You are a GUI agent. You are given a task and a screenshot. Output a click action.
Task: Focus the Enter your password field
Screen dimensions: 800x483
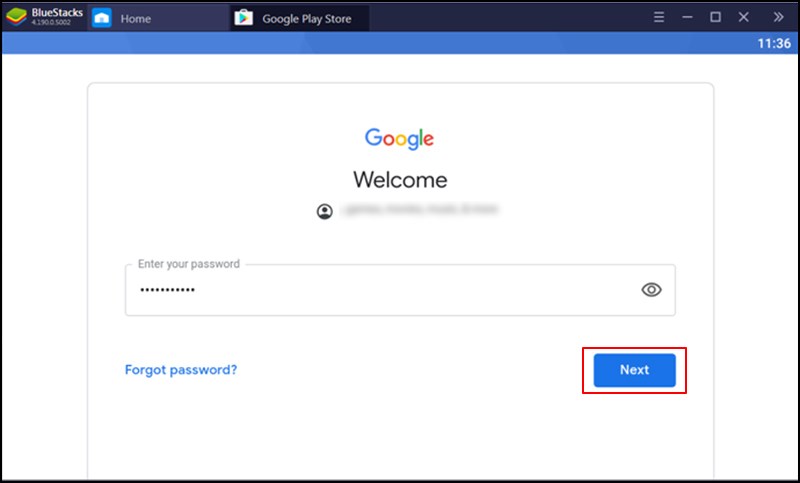(380, 290)
